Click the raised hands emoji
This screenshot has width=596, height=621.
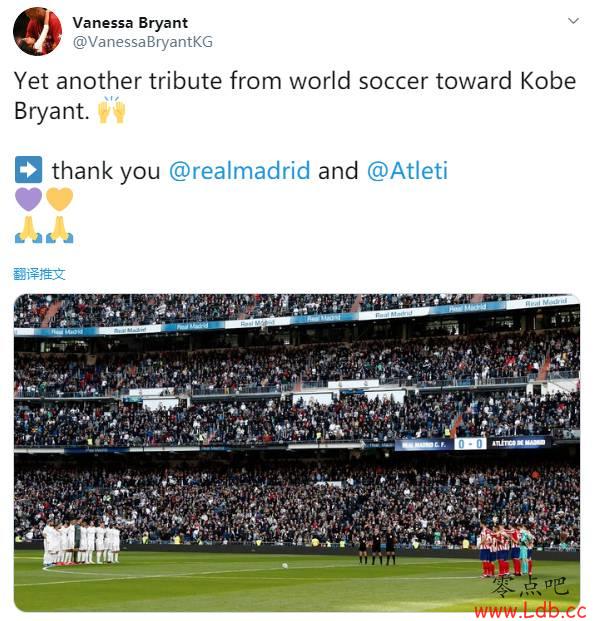112,110
